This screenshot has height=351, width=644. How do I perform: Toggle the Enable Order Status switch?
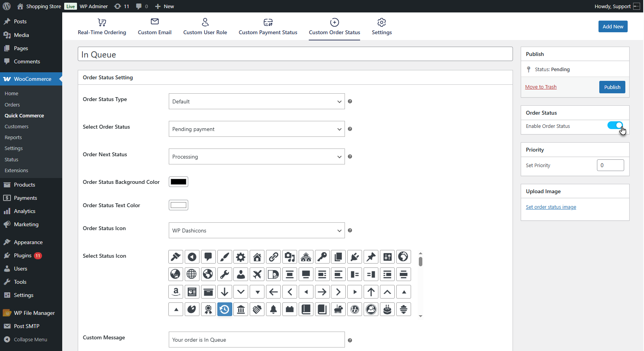[615, 126]
